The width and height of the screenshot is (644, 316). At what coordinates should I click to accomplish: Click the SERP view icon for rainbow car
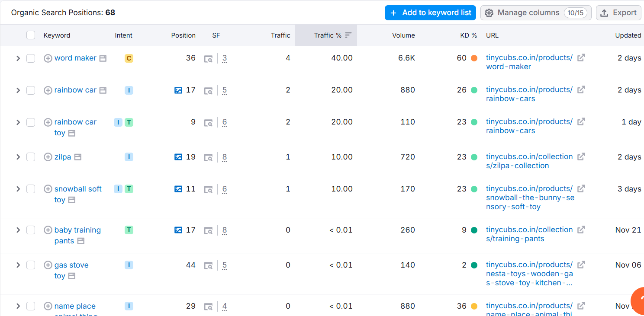(x=208, y=90)
